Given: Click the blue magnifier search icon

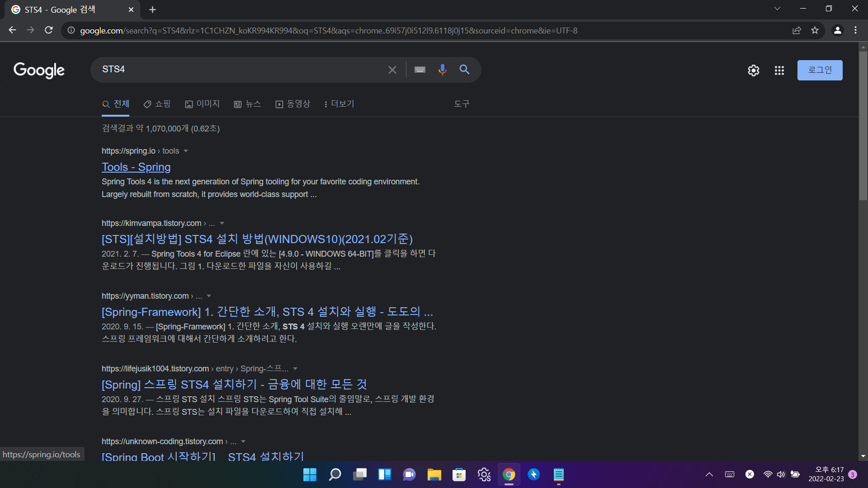Looking at the screenshot, I should tap(464, 70).
